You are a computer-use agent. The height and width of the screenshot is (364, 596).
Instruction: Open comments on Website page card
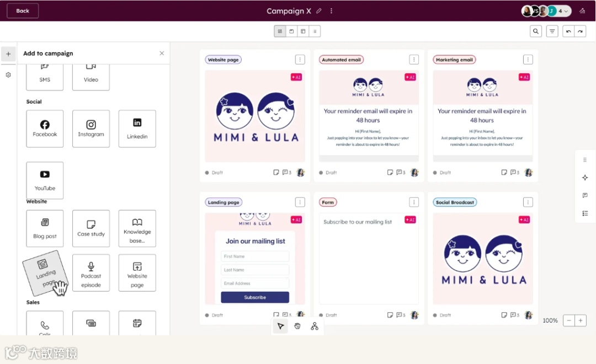pyautogui.click(x=286, y=173)
